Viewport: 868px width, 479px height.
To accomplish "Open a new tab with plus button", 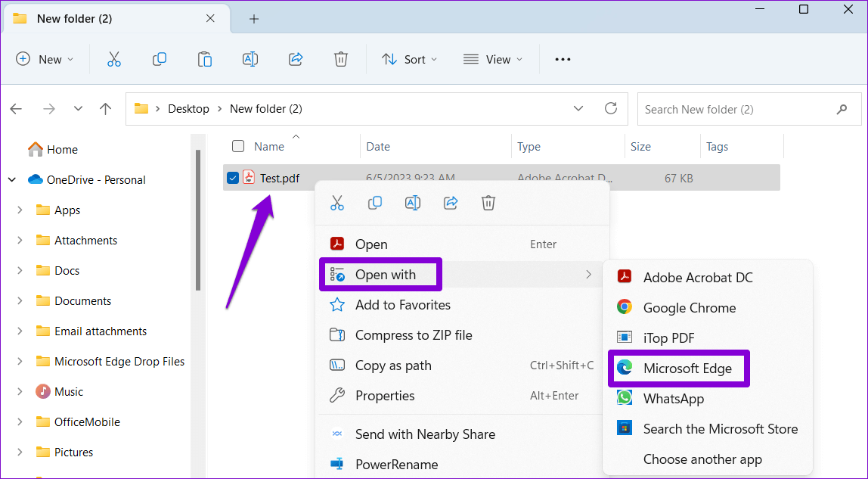I will (x=254, y=19).
